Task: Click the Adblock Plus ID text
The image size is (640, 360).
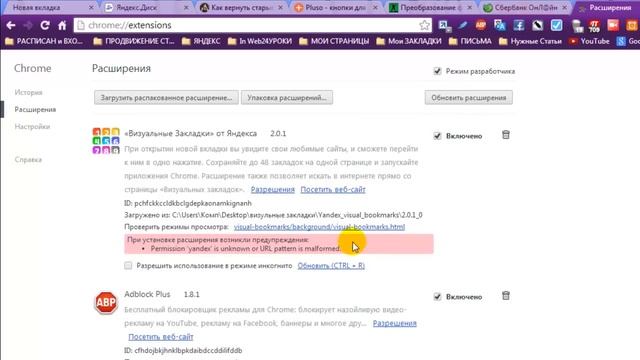Action: click(183, 350)
